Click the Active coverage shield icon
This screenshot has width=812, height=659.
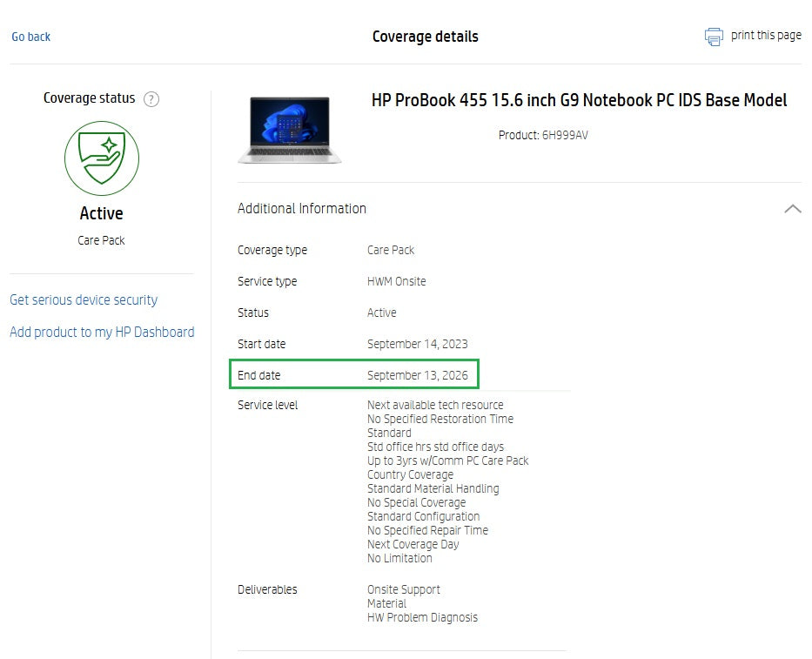pyautogui.click(x=102, y=158)
